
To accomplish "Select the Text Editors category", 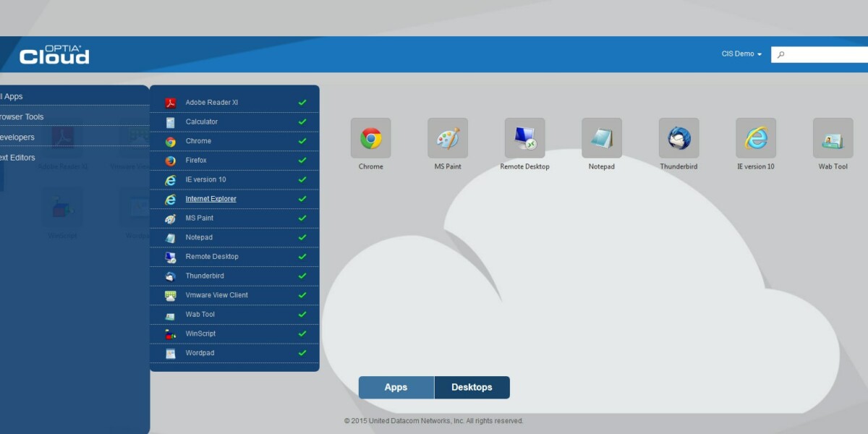I will click(75, 157).
